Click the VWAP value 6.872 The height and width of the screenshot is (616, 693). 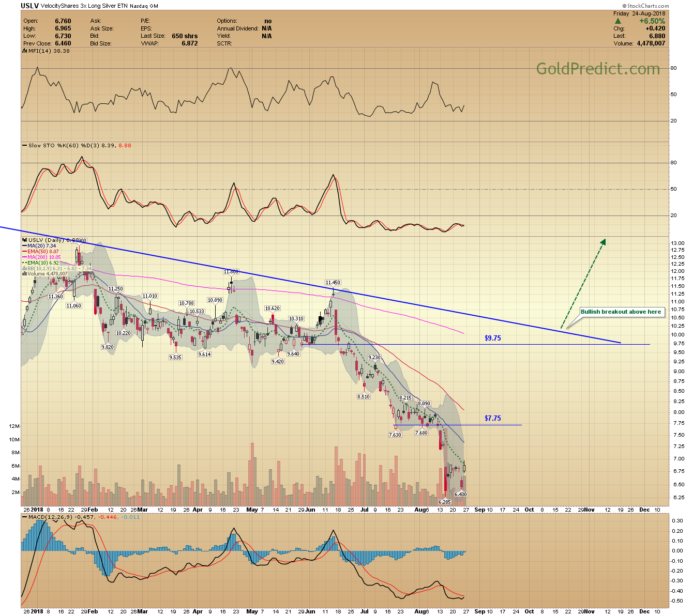coord(189,43)
